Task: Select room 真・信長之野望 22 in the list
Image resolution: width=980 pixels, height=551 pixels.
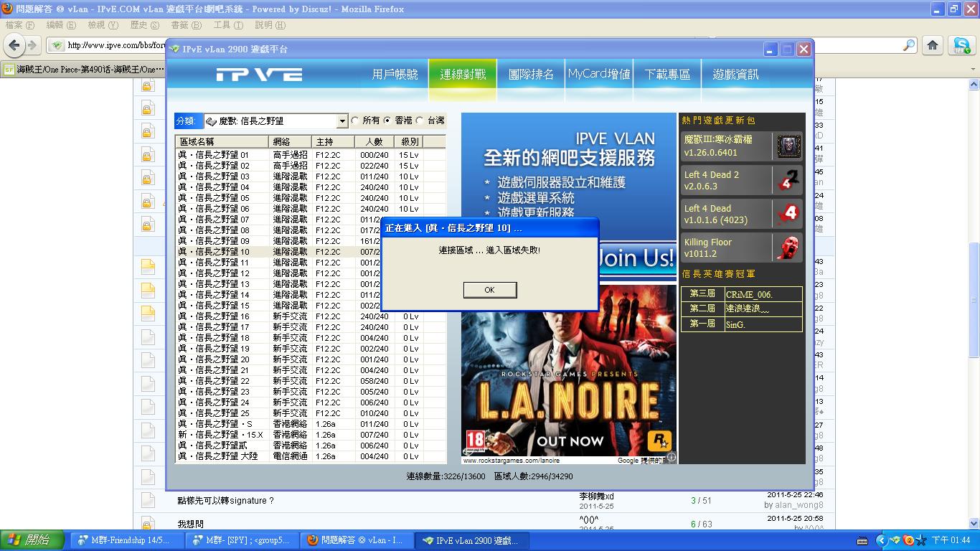Action: pyautogui.click(x=214, y=381)
